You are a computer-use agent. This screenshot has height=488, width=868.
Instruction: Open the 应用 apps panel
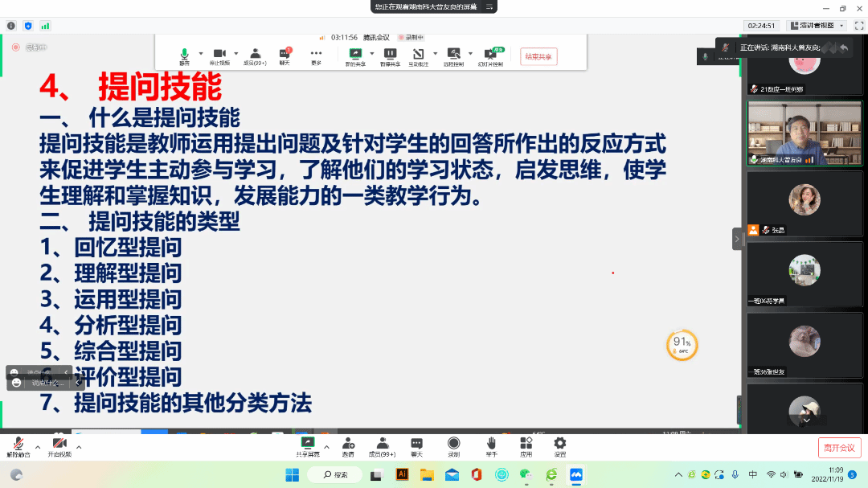click(x=526, y=446)
